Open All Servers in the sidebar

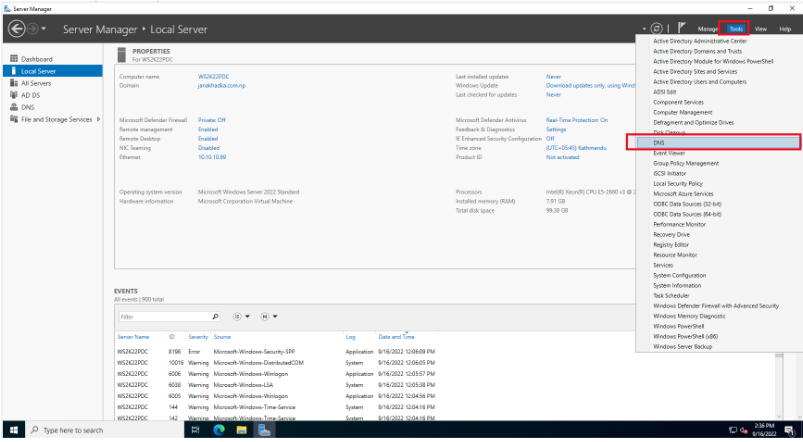tap(36, 83)
